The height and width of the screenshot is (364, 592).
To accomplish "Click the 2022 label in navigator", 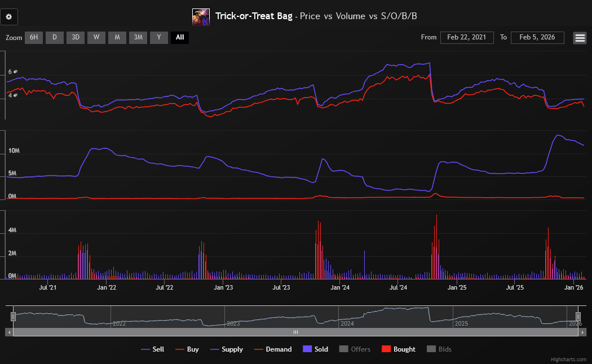I will 120,323.
